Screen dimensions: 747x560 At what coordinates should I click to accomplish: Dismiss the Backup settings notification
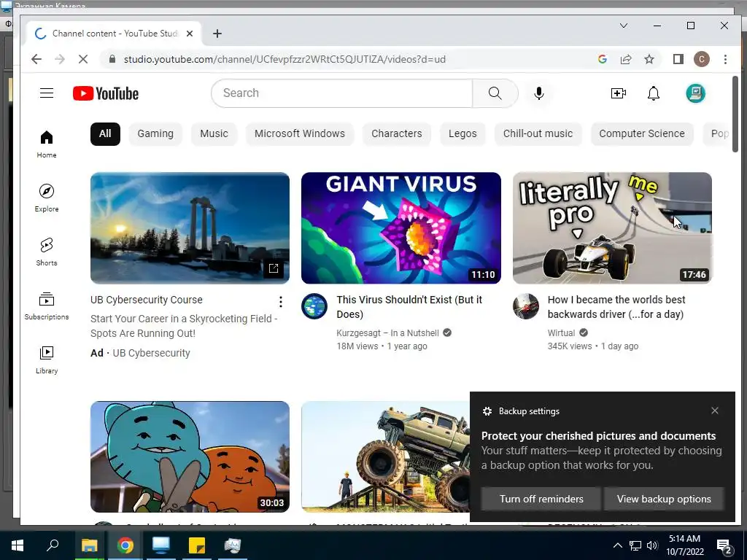point(714,411)
